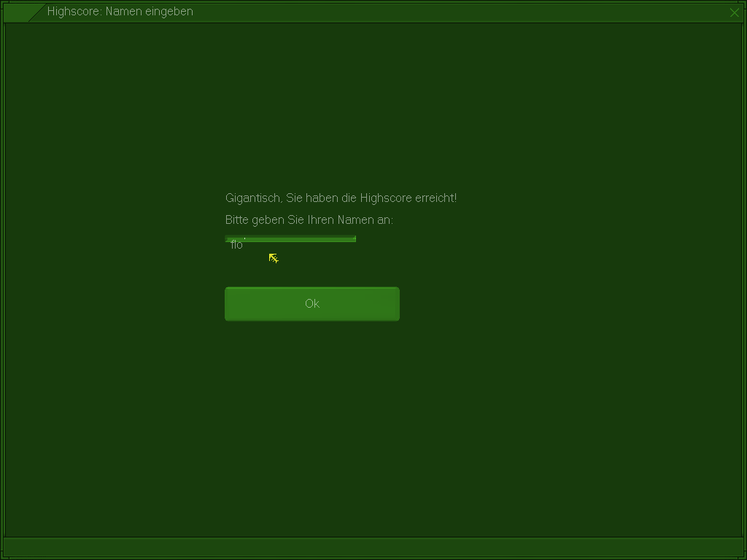Image resolution: width=747 pixels, height=560 pixels.
Task: Click the empty status bar at window bottom
Action: click(373, 547)
